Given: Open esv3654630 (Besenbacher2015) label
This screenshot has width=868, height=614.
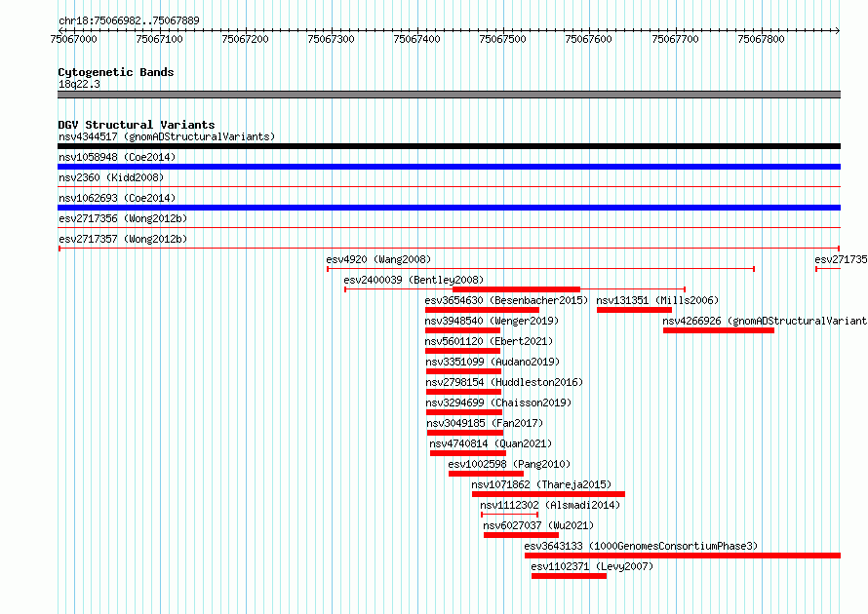Looking at the screenshot, I should point(506,300).
